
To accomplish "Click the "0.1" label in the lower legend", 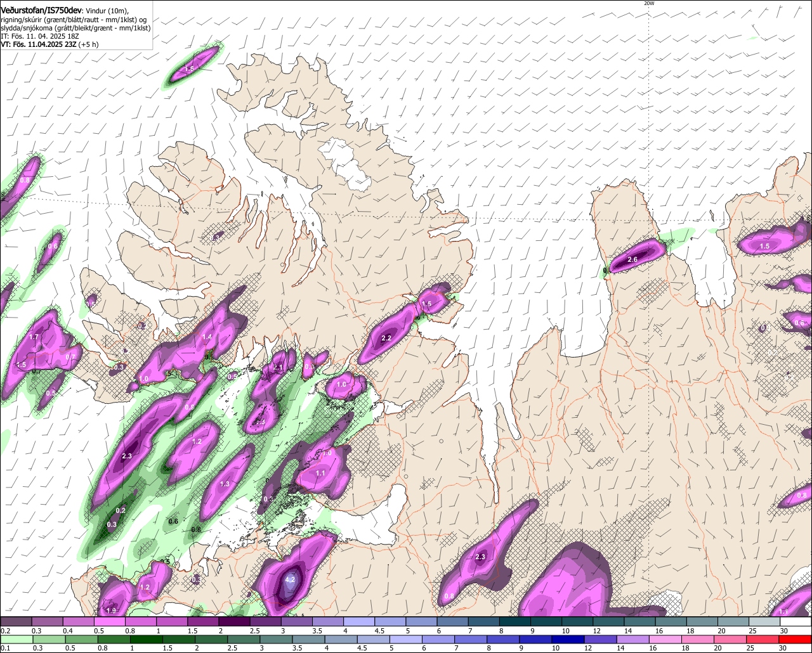I will (5, 648).
